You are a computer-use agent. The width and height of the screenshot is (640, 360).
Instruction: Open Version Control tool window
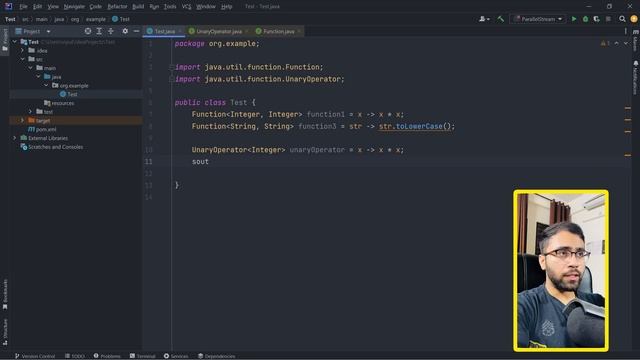(35, 356)
